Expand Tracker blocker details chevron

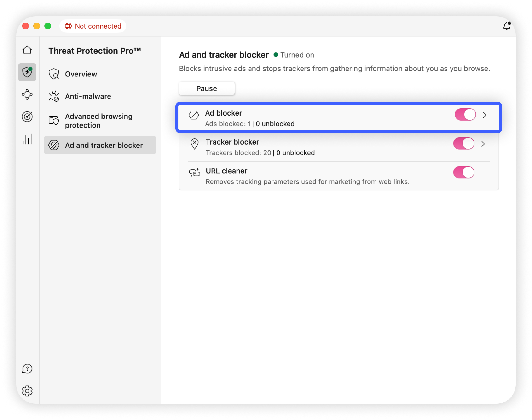pos(483,144)
